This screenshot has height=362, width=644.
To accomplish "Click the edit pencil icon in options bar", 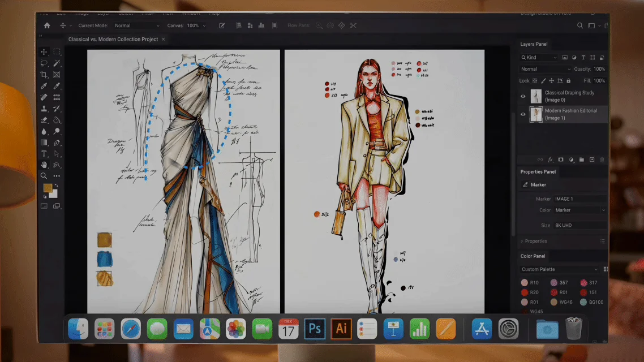I will coord(222,25).
